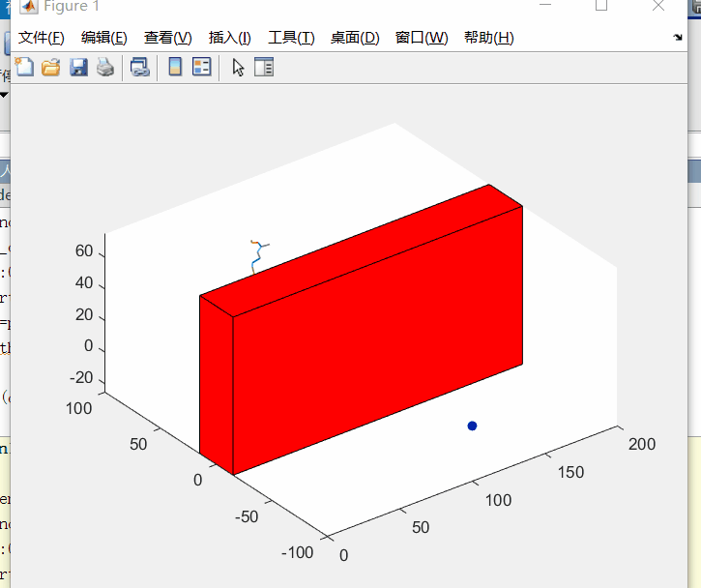The height and width of the screenshot is (588, 701).
Task: Open the 帮助(H) menu
Action: [489, 38]
